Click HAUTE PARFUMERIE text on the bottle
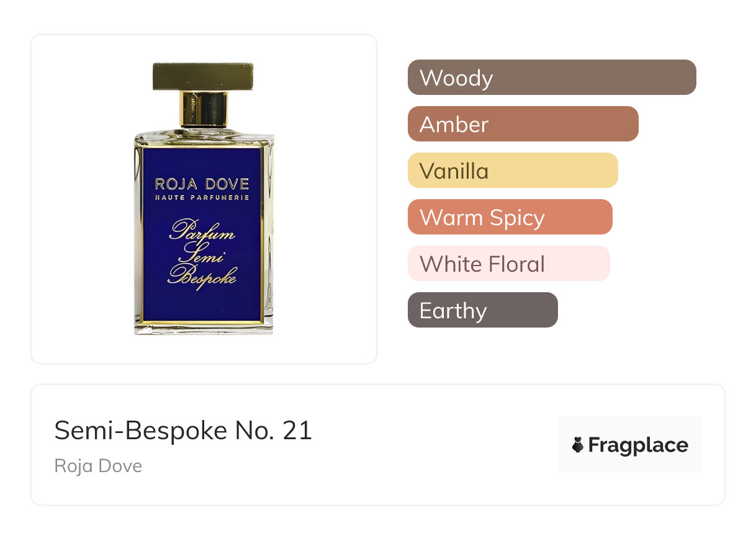 click(x=202, y=197)
